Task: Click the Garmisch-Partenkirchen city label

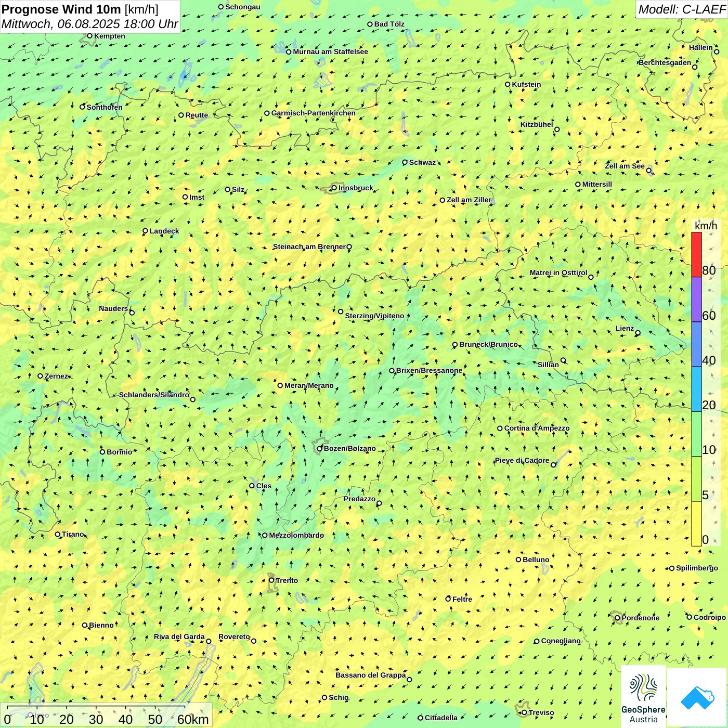Action: tap(313, 113)
